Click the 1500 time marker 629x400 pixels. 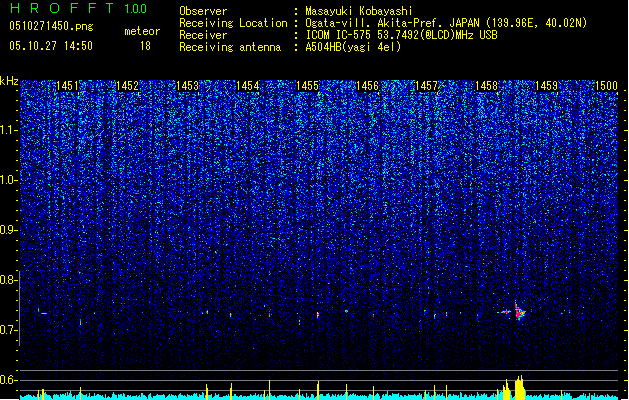606,86
